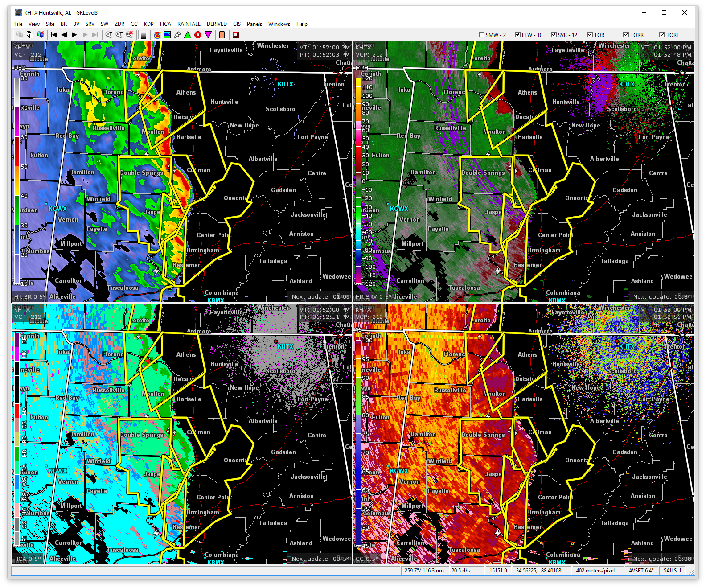This screenshot has width=706, height=588.
Task: Uncheck the FFW - 10 warnings checkbox
Action: tap(517, 35)
